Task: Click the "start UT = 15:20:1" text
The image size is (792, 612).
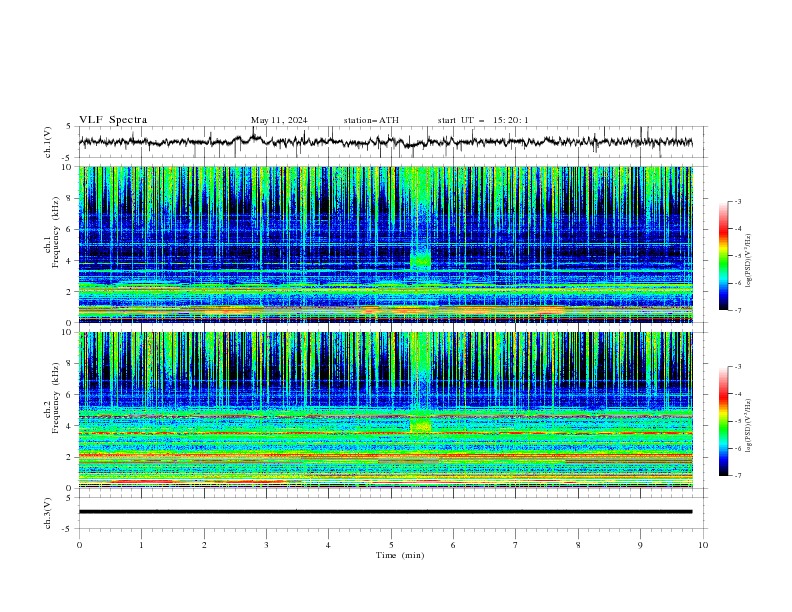Action: 483,120
